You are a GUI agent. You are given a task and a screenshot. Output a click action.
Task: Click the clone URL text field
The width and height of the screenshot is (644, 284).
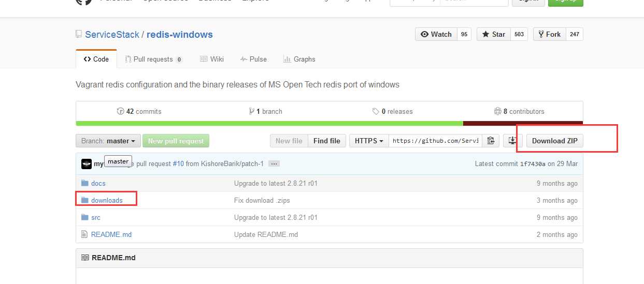436,141
